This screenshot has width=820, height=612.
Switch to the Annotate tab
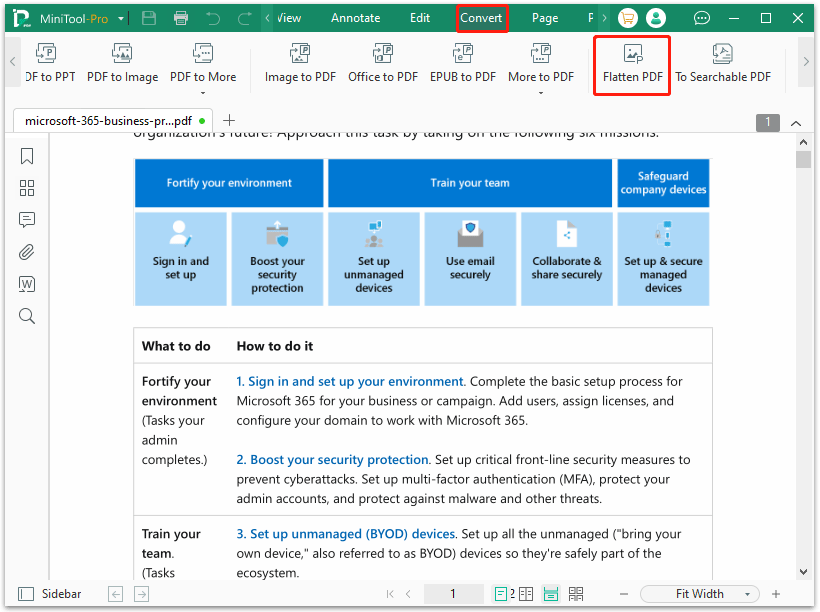[x=355, y=18]
